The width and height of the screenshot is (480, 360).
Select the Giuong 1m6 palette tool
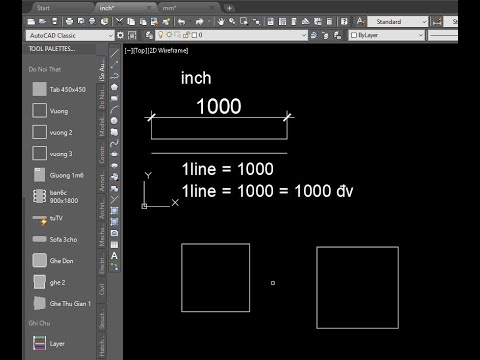[x=58, y=175]
